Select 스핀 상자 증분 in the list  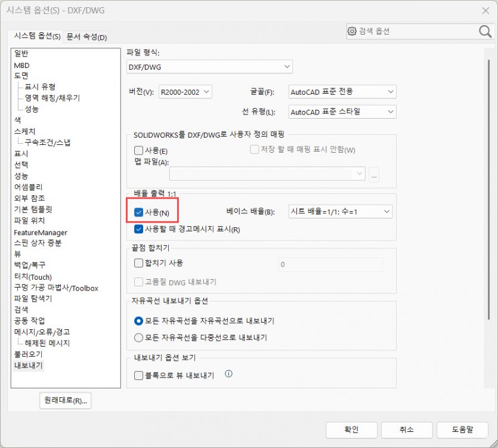38,243
